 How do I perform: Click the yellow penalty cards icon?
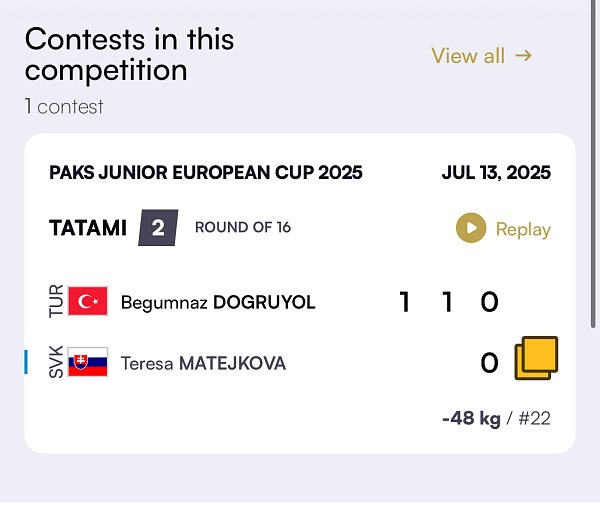coord(536,358)
